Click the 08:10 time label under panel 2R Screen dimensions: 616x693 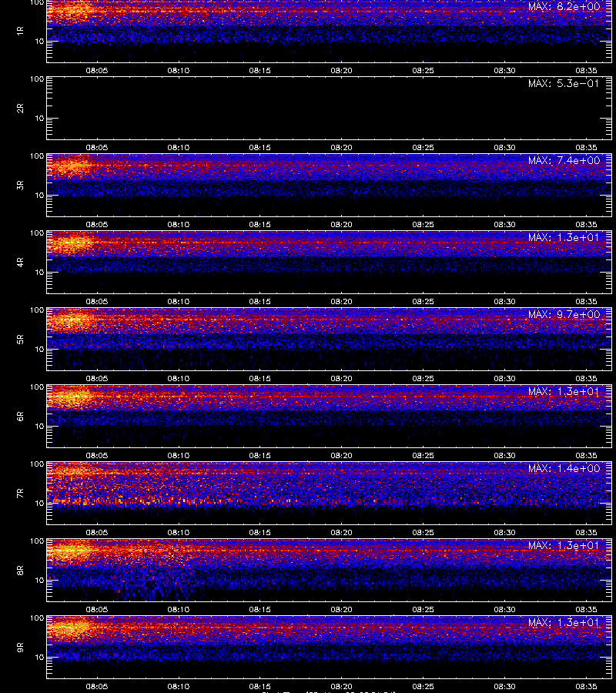click(x=179, y=147)
